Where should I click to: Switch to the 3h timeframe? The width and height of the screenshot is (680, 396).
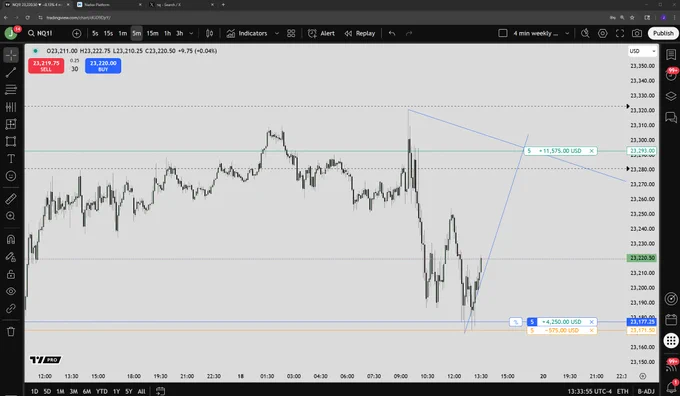[180, 33]
